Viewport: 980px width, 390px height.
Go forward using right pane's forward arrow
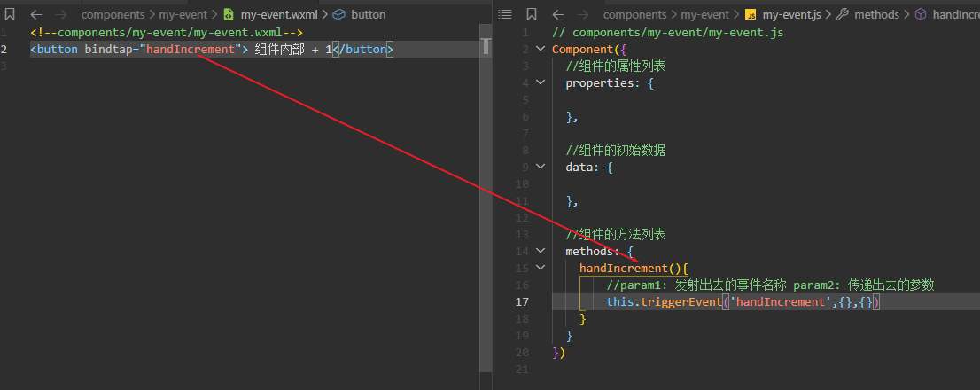(582, 14)
